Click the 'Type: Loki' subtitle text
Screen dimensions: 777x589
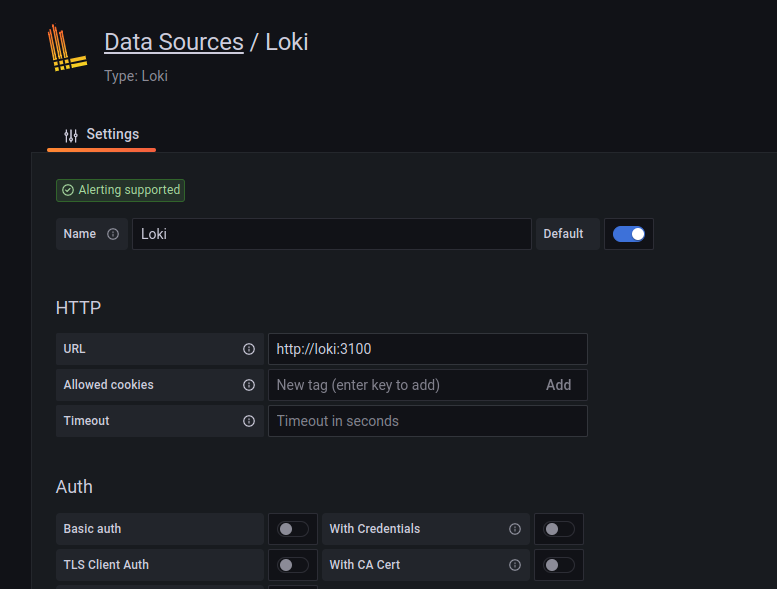(x=136, y=76)
